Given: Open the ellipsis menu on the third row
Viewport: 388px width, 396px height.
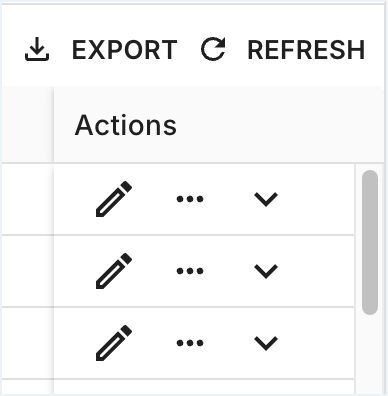Looking at the screenshot, I should (190, 343).
